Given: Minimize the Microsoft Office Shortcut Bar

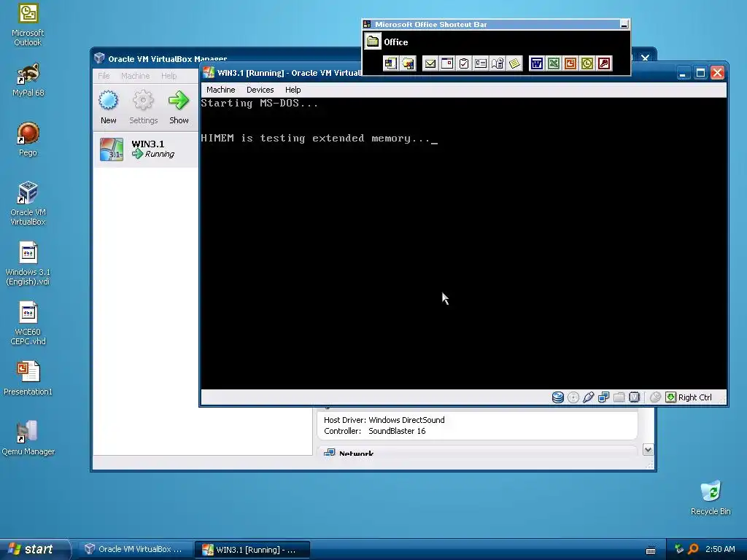Looking at the screenshot, I should tap(624, 24).
